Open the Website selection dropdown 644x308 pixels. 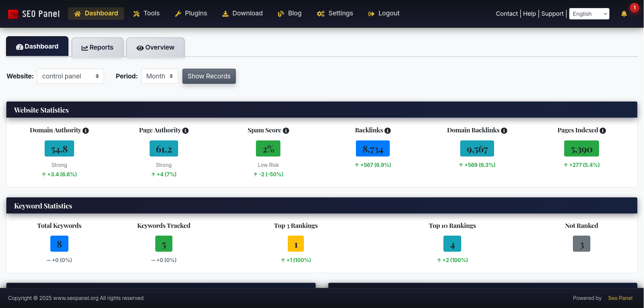click(x=70, y=76)
